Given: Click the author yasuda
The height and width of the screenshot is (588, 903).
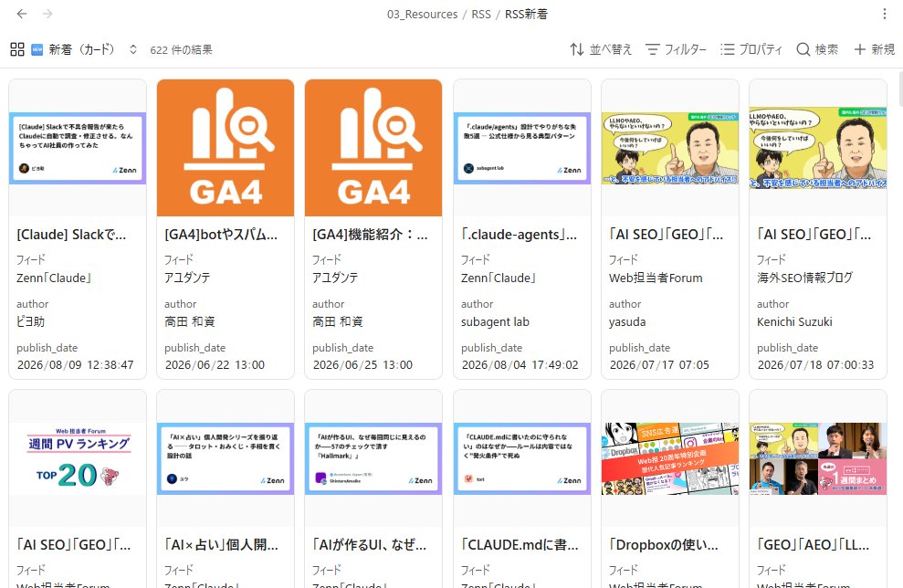Looking at the screenshot, I should (x=627, y=322).
